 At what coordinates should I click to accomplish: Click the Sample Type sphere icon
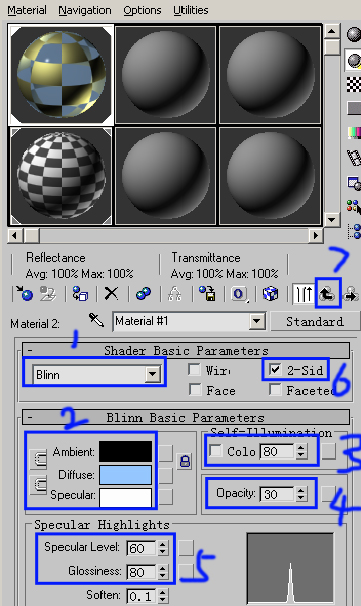point(354,34)
